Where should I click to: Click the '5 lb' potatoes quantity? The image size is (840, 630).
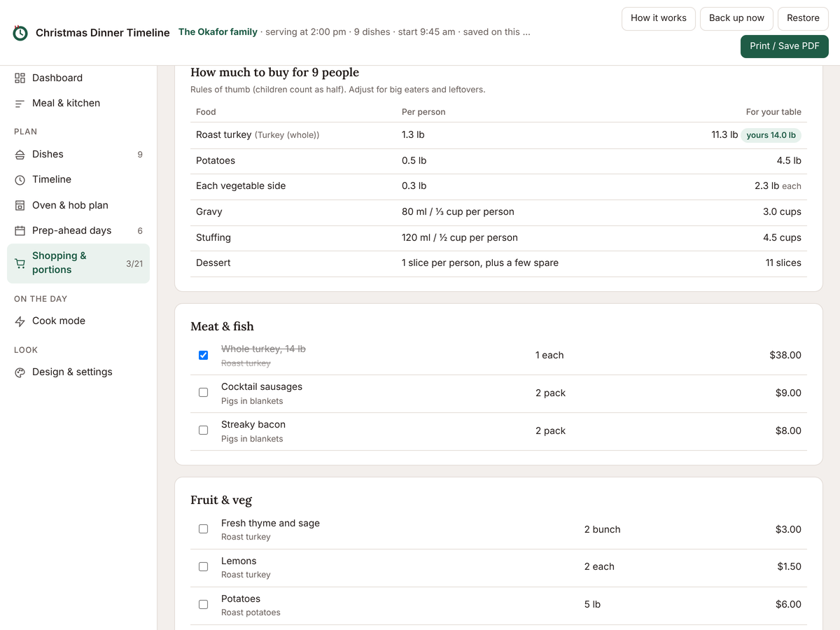point(592,605)
